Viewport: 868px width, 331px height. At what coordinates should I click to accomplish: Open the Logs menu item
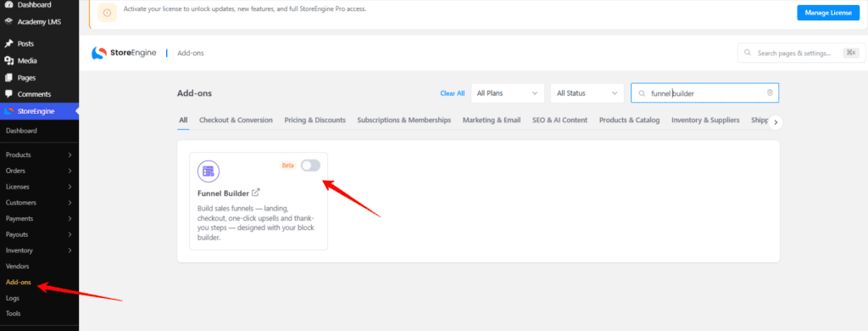point(13,298)
